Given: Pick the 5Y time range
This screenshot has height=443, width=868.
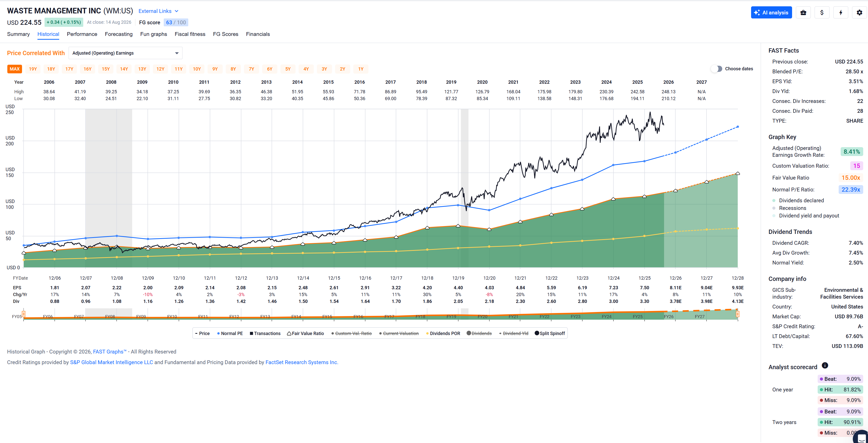Looking at the screenshot, I should (x=288, y=69).
